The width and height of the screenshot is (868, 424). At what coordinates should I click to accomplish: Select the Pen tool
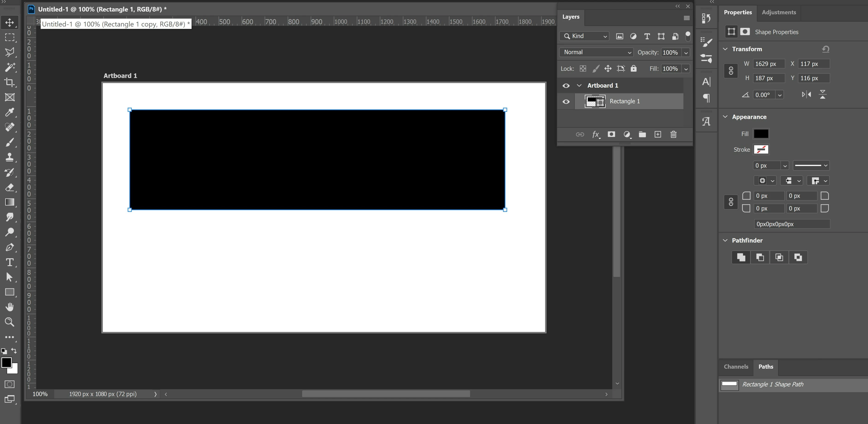point(9,247)
